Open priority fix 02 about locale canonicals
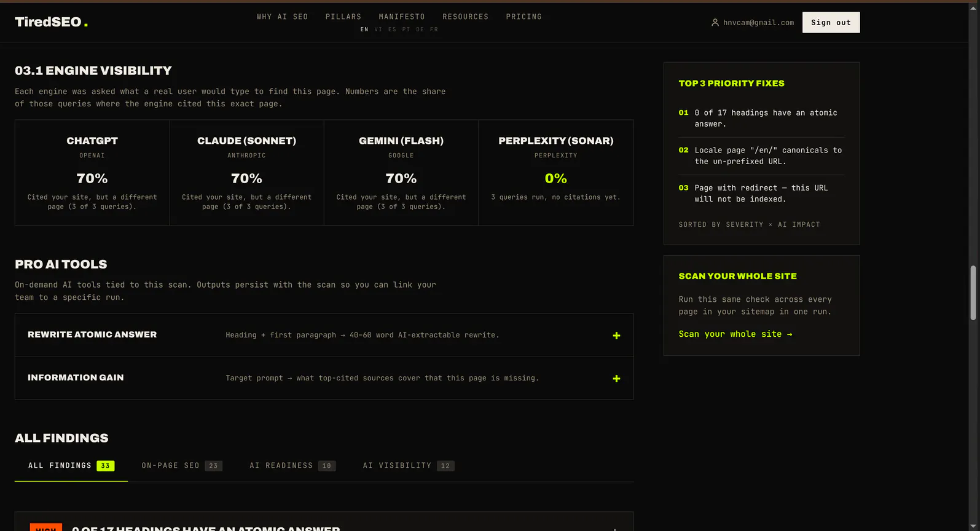This screenshot has height=531, width=980. click(761, 155)
